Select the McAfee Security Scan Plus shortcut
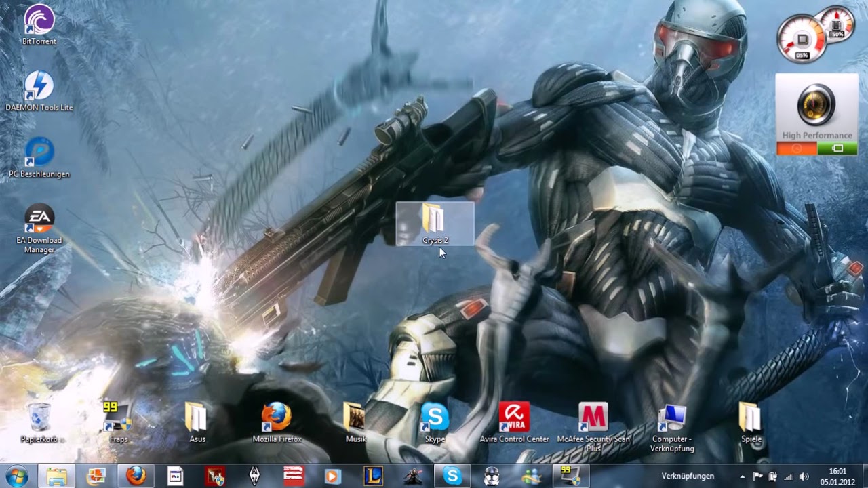Image resolution: width=868 pixels, height=488 pixels. [593, 427]
